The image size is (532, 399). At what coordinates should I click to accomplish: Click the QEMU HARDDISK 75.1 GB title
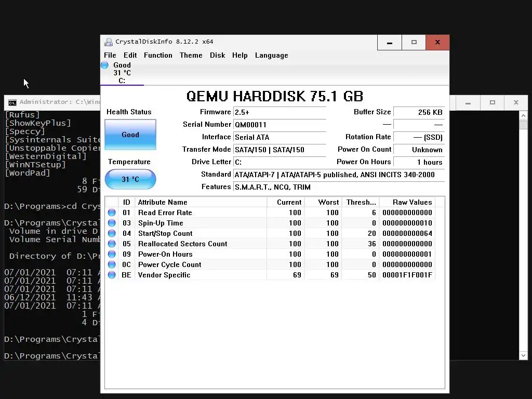pos(275,96)
